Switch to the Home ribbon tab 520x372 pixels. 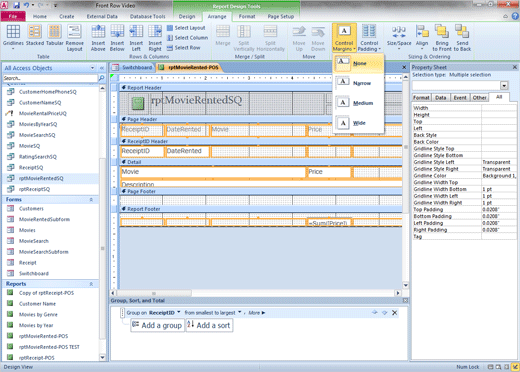coord(40,16)
